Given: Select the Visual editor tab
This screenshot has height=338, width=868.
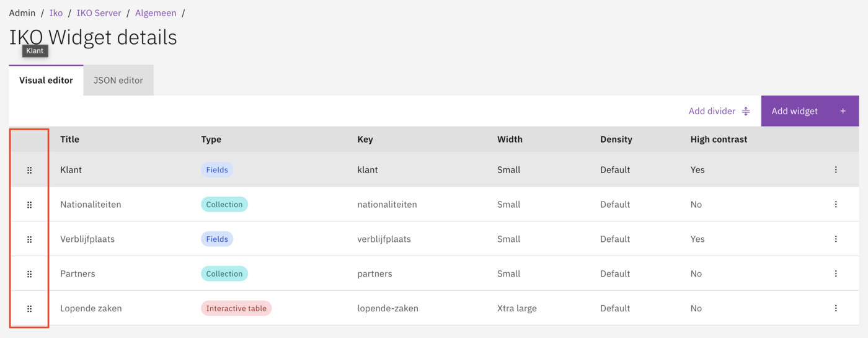Looking at the screenshot, I should [x=46, y=81].
